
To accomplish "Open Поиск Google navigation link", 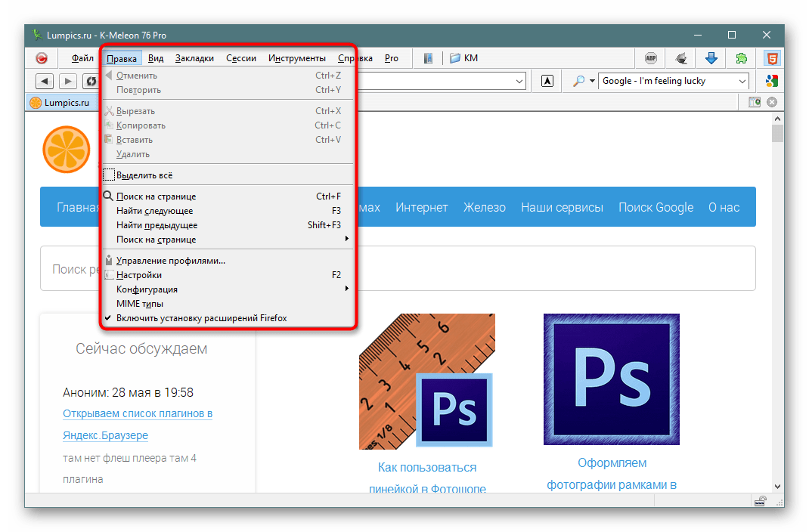I will 656,207.
